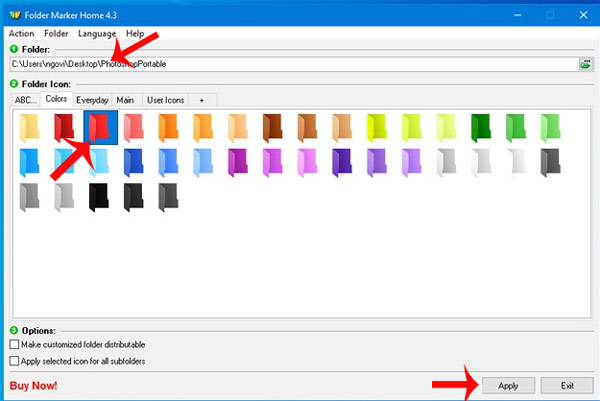Select the dark gray folder ending second row
Image resolution: width=600 pixels, height=401 pixels.
tap(550, 162)
